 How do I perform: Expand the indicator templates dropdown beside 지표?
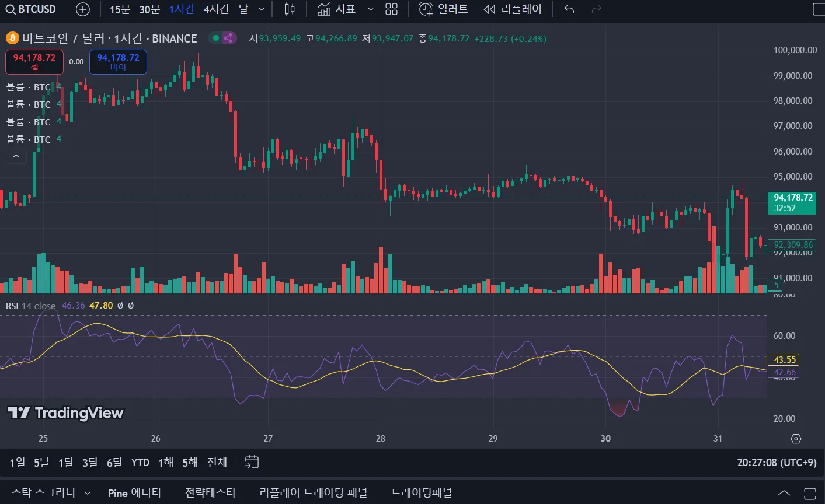[370, 9]
